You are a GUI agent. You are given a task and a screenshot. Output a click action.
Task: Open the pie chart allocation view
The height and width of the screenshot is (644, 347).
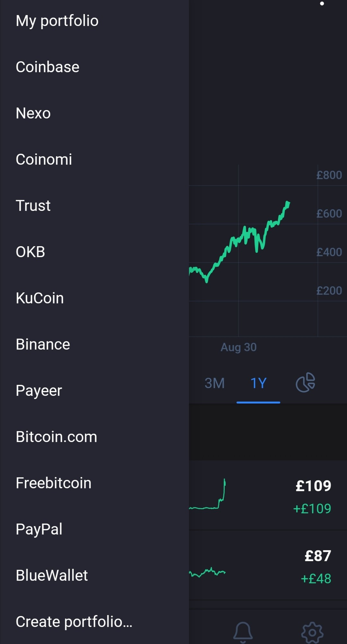pos(305,382)
